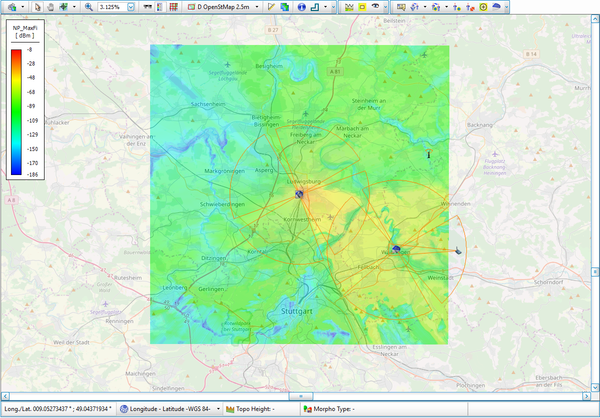Click the -186 value on the legend
600x418 pixels.
[x=33, y=174]
